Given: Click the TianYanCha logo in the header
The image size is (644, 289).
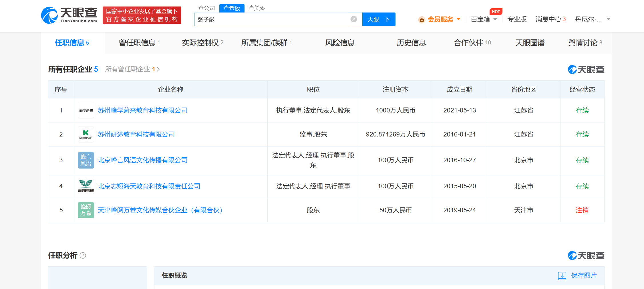Looking at the screenshot, I should pos(69,15).
